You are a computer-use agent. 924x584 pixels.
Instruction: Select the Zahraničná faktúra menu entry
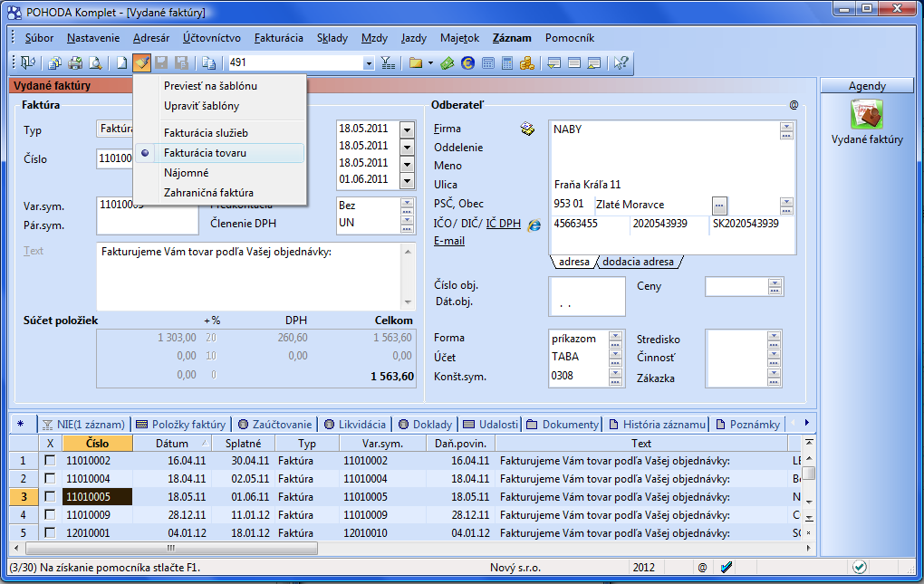(208, 193)
